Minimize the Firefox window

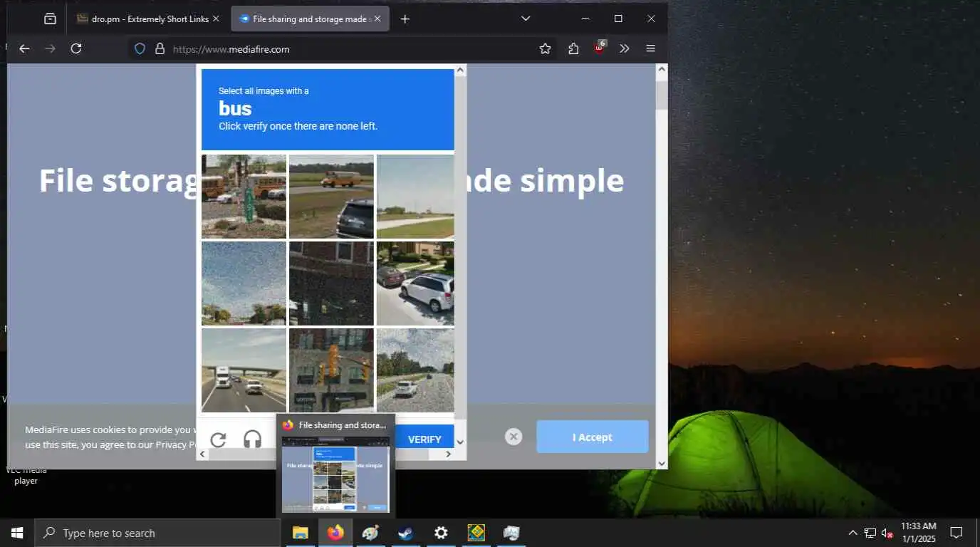click(x=585, y=19)
